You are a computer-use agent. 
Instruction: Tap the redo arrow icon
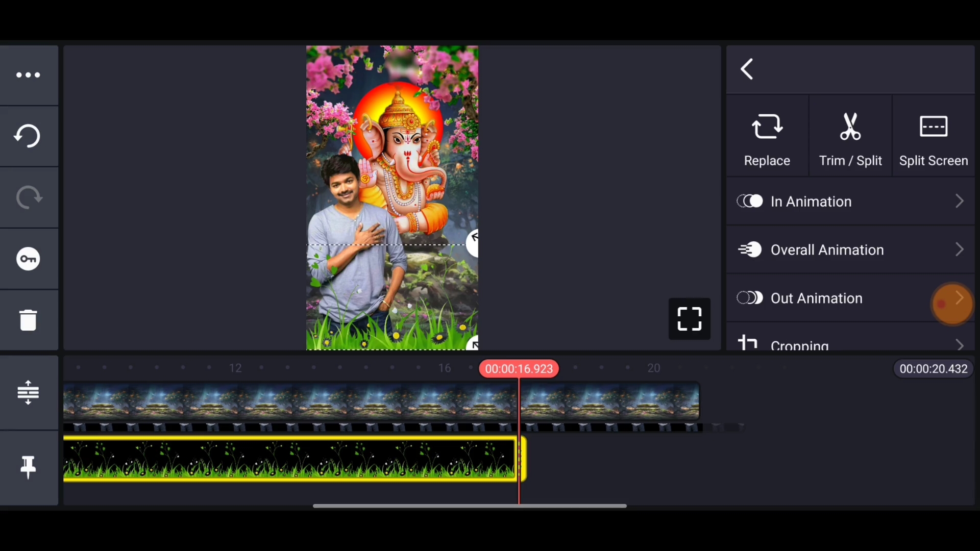pyautogui.click(x=28, y=197)
